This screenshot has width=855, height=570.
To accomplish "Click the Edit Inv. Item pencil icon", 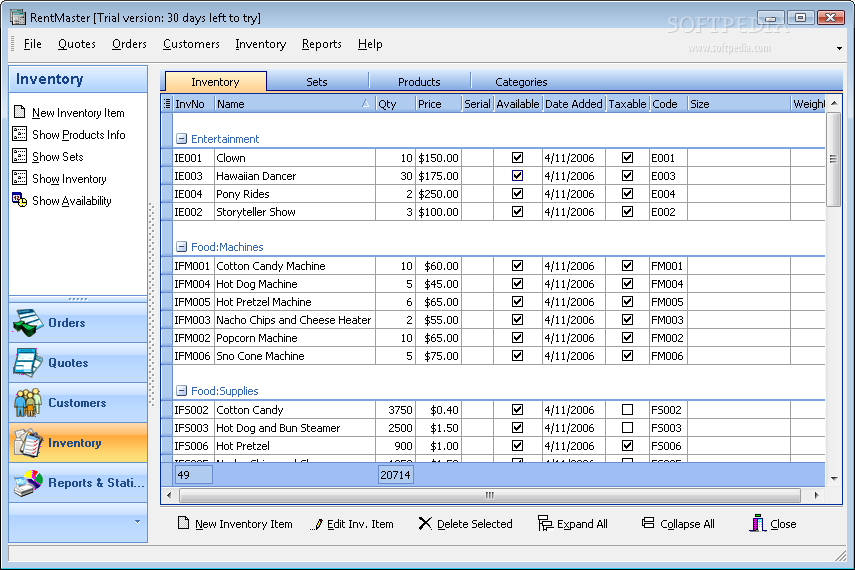I will tap(317, 524).
